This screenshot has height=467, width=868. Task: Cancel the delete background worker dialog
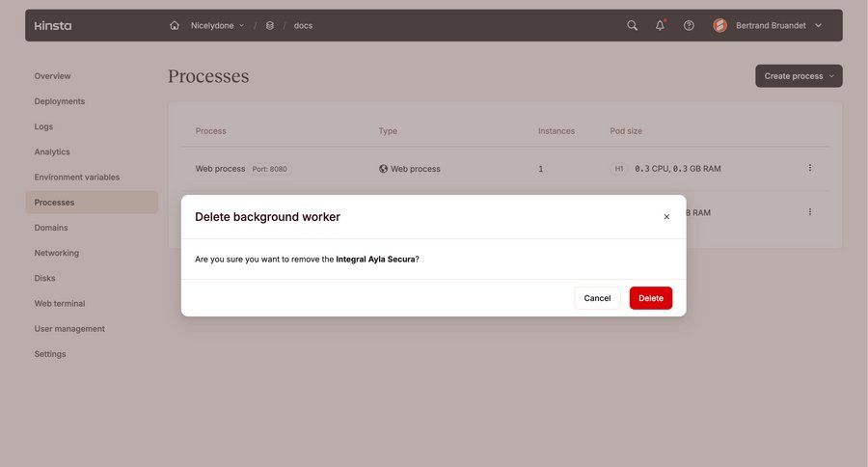597,298
